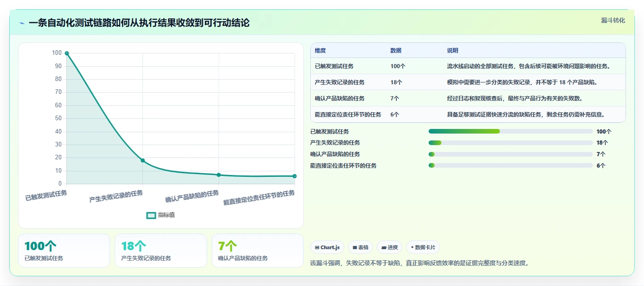Click the 6个 value beside the progress bar
644x286 pixels.
(x=601, y=166)
